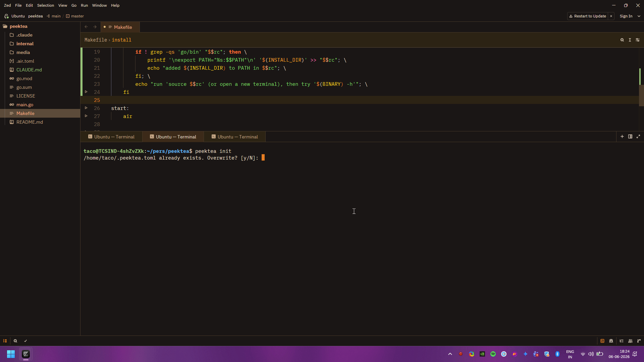Open the Run menu
This screenshot has height=362, width=644.
84,5
